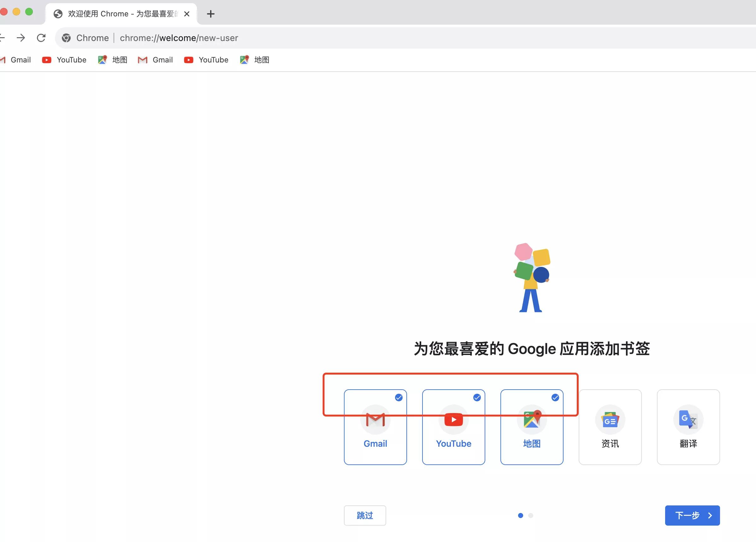
Task: Select the 欢迎使用 Chrome tab
Action: pos(121,14)
